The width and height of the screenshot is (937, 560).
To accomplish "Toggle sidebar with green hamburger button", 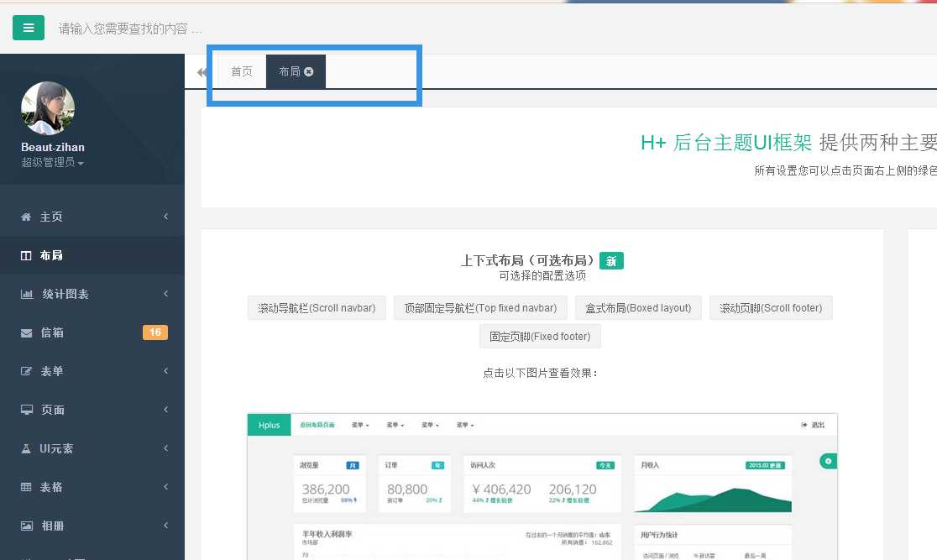I will [28, 28].
